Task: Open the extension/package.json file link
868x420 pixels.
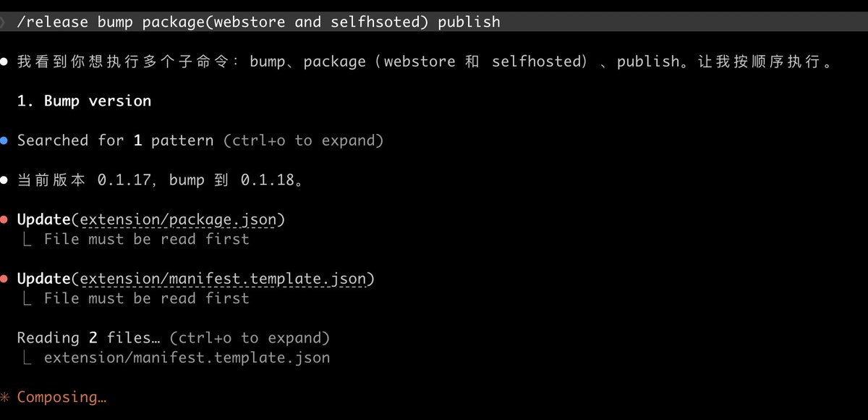Action: point(182,219)
